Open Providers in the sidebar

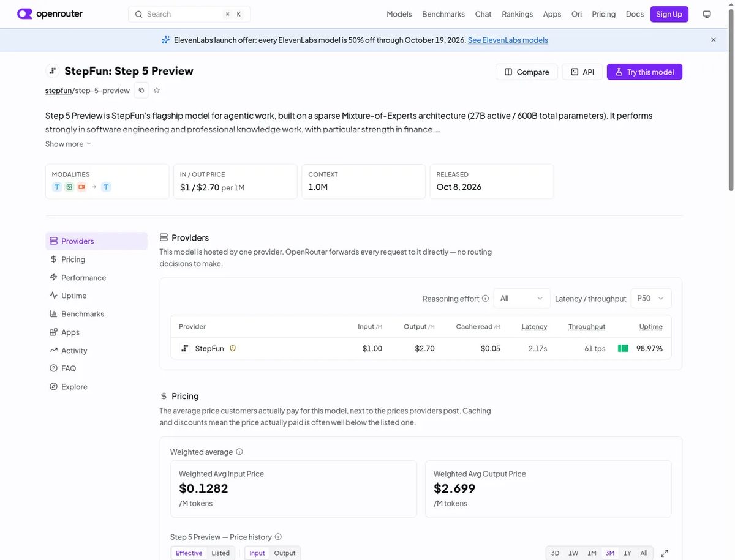(x=96, y=241)
